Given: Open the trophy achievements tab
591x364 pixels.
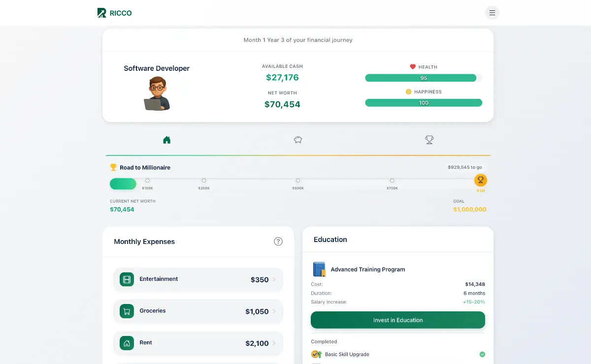Looking at the screenshot, I should (429, 140).
